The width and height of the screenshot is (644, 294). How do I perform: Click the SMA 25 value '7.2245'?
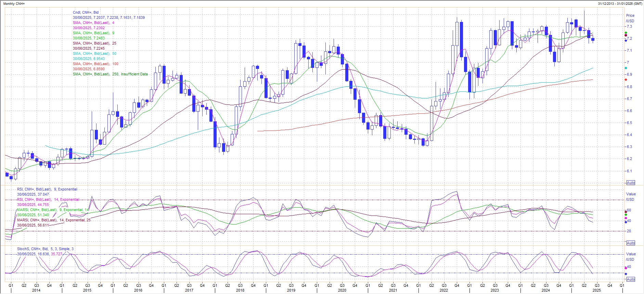pos(99,48)
